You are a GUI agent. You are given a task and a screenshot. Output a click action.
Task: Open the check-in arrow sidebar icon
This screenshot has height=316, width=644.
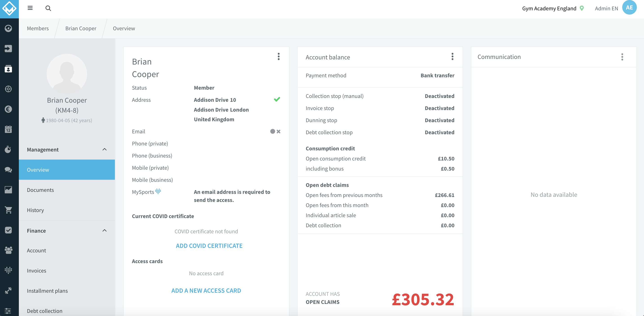click(9, 48)
